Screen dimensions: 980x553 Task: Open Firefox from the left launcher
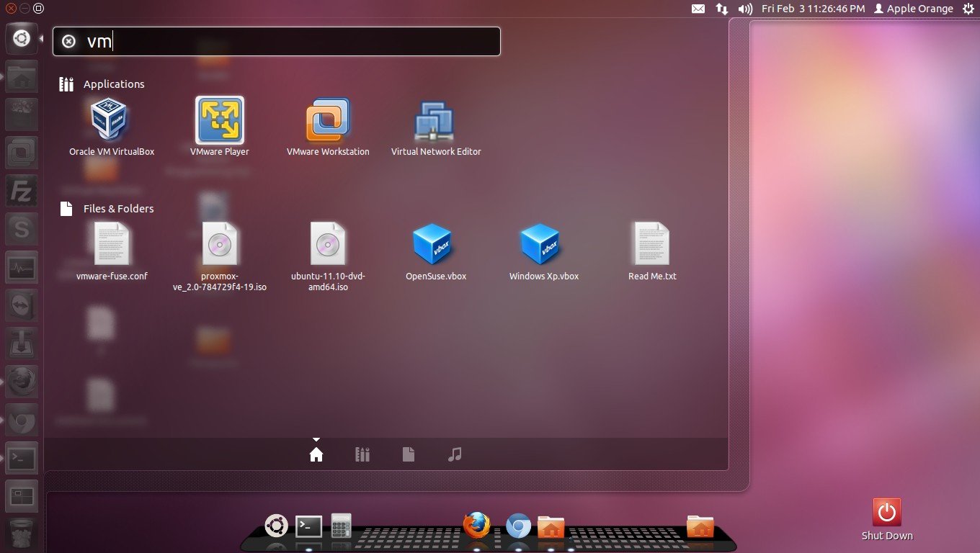[x=22, y=381]
